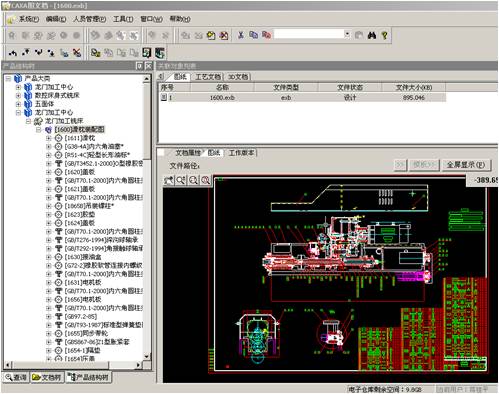Click the zoom-in magnifier above drawing preview
Image resolution: width=499 pixels, height=394 pixels.
point(181,180)
